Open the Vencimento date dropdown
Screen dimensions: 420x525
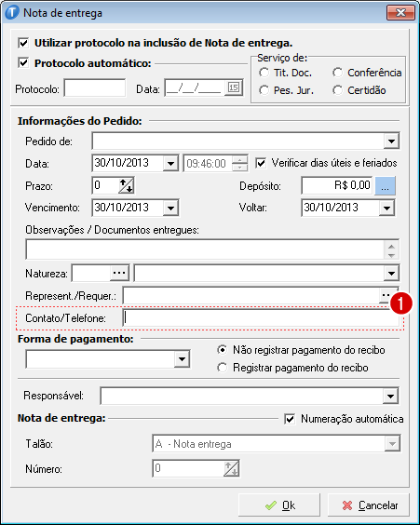[x=170, y=208]
